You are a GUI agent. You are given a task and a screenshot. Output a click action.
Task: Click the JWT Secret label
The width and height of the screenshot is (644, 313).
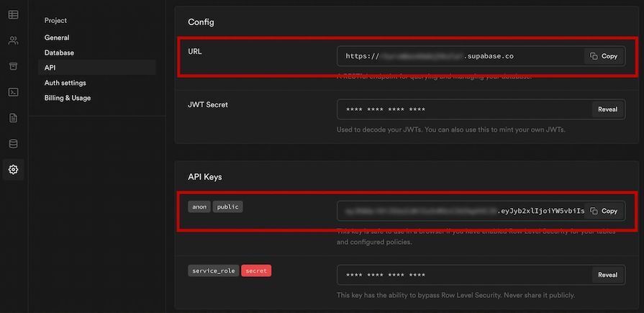pos(208,104)
